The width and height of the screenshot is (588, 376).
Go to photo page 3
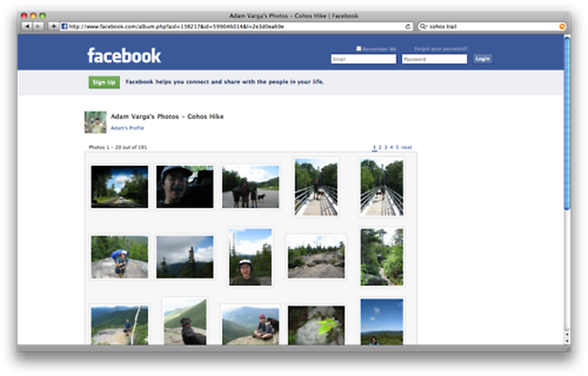coord(385,147)
